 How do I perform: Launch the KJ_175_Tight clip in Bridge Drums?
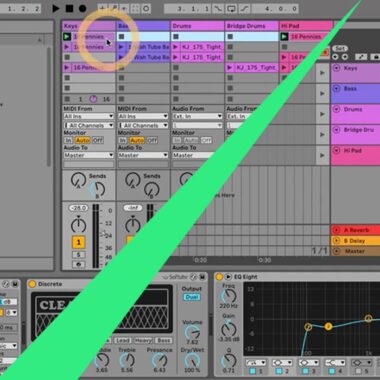(x=230, y=68)
